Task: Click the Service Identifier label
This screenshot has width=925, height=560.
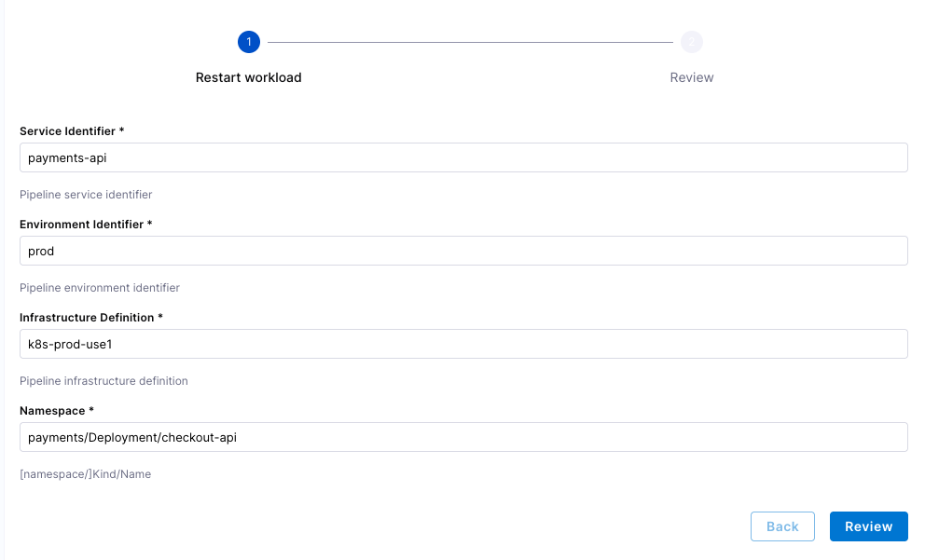Action: click(73, 131)
